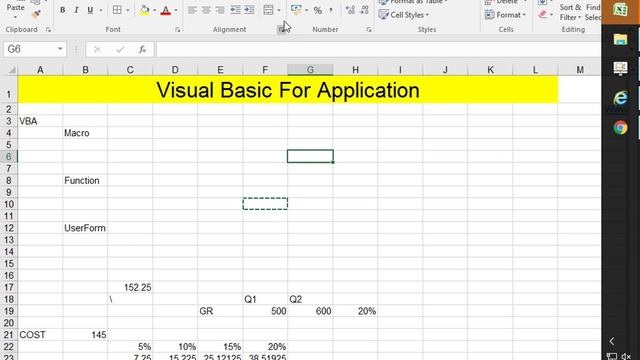Align text right
Screen dimensions: 640x360
point(220,10)
